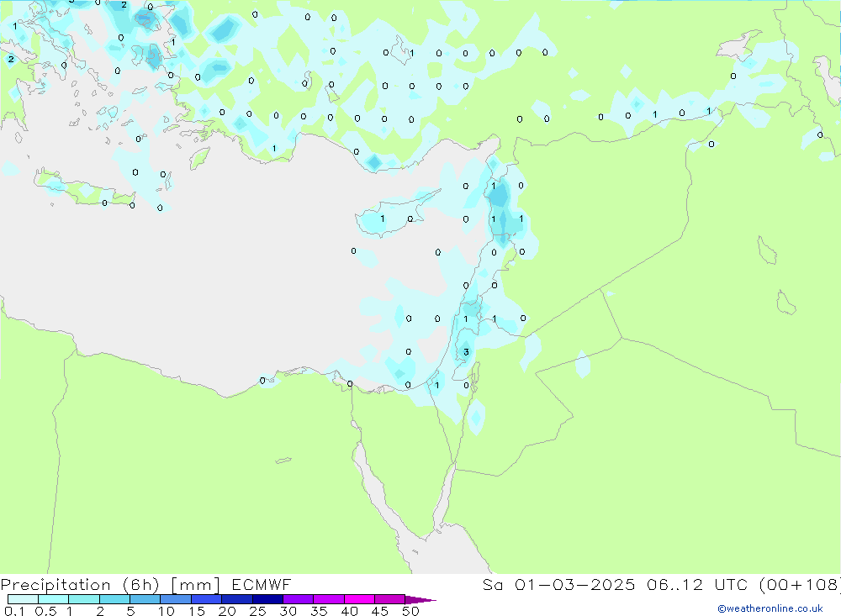The image size is (841, 616).
Task: Select the 35–40 mm legend color swatch
Action: (328, 599)
